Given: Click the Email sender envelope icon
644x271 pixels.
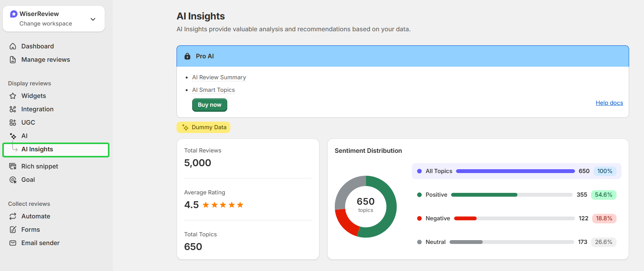Looking at the screenshot, I should pos(13,243).
